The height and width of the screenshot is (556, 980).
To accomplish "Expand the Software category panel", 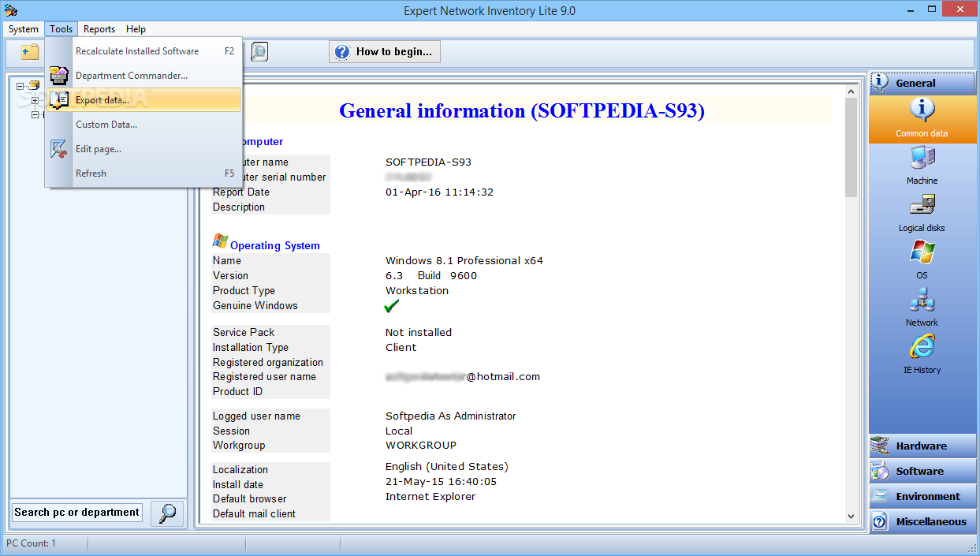I will [922, 471].
